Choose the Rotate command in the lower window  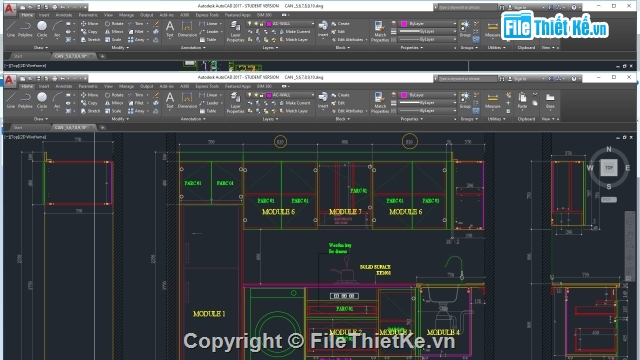[x=114, y=95]
